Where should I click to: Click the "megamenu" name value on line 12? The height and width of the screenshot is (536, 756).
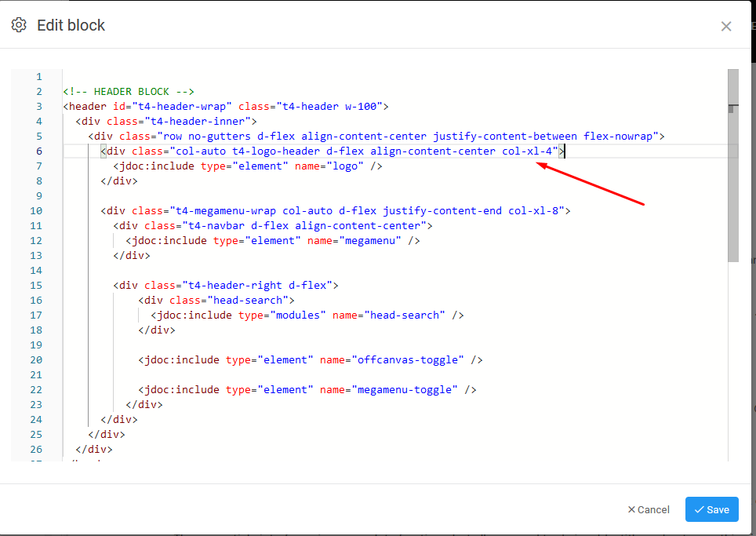(370, 241)
